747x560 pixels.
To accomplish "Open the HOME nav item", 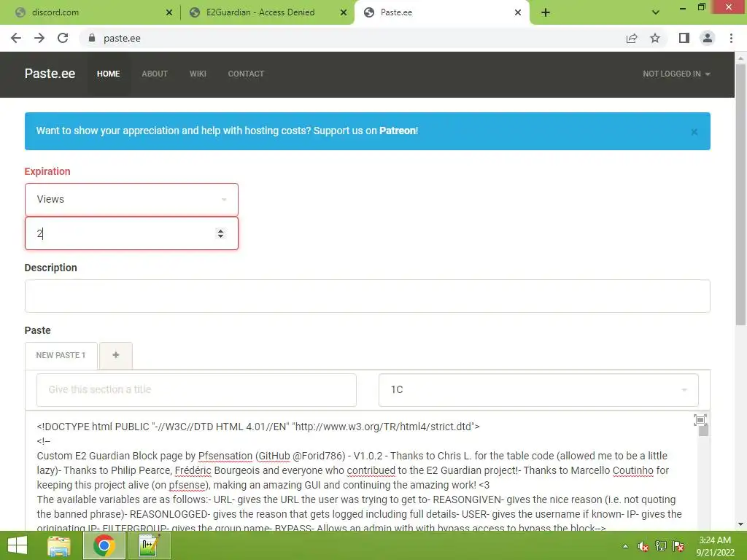I will click(109, 74).
